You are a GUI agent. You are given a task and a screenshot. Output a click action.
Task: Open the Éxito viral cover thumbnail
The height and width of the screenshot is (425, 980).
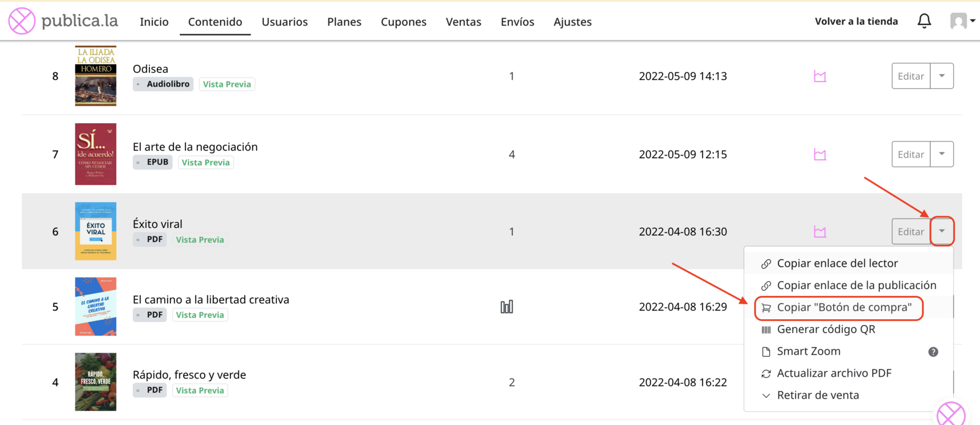96,231
